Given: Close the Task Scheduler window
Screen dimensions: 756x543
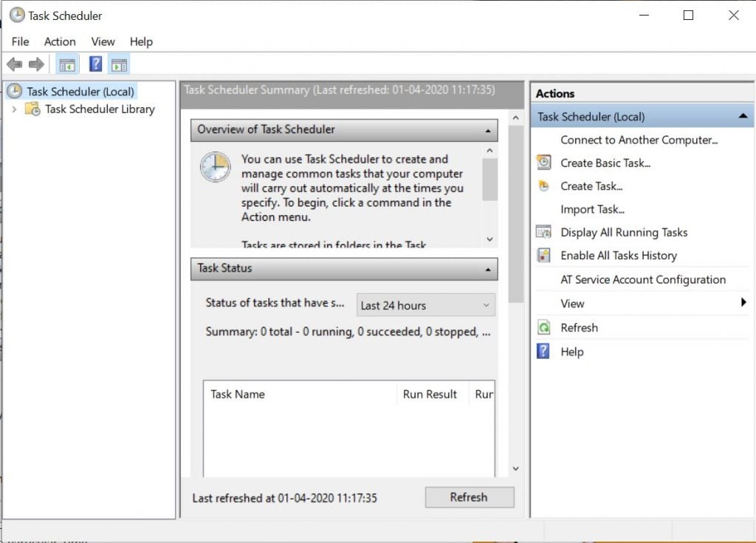Looking at the screenshot, I should click(x=734, y=15).
